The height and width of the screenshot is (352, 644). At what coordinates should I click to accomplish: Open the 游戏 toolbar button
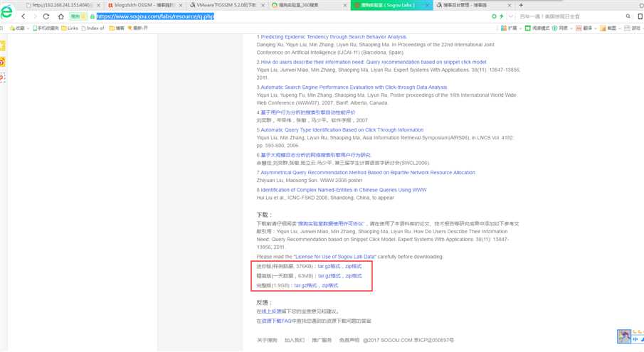coord(632,28)
